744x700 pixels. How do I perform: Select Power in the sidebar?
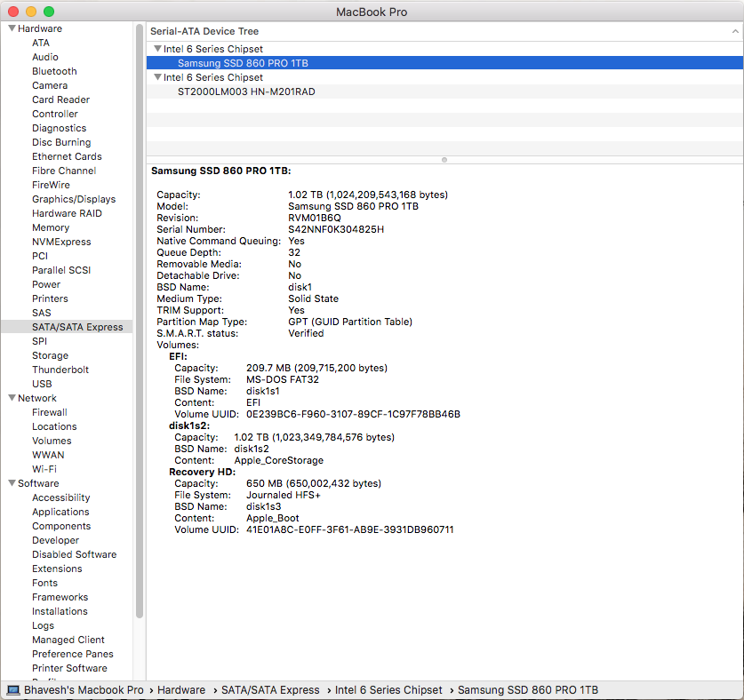click(x=46, y=284)
